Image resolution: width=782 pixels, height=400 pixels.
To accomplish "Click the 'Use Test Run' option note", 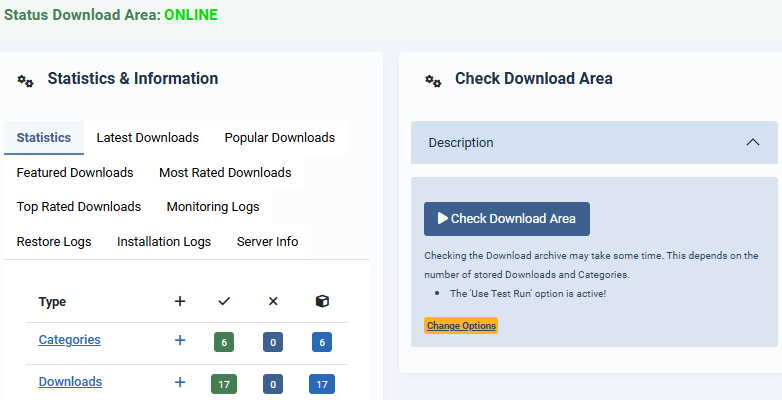I will pyautogui.click(x=528, y=294).
